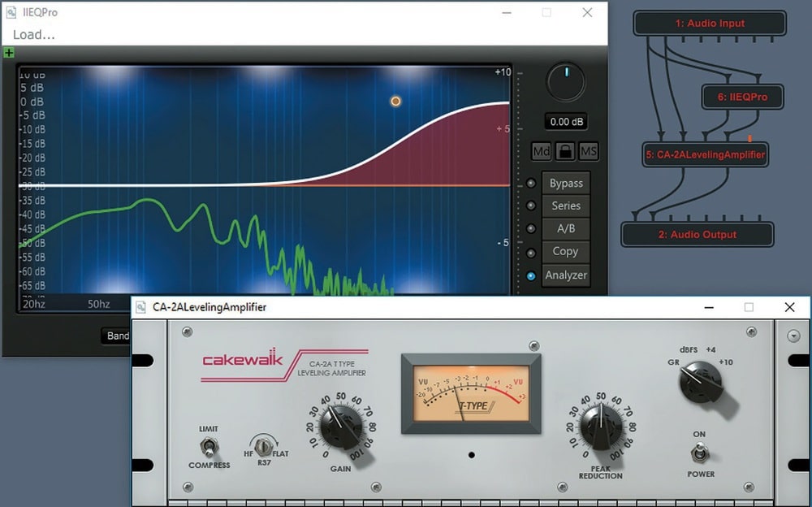Image resolution: width=812 pixels, height=507 pixels.
Task: Toggle the A/B radio indicator
Action: pos(531,228)
